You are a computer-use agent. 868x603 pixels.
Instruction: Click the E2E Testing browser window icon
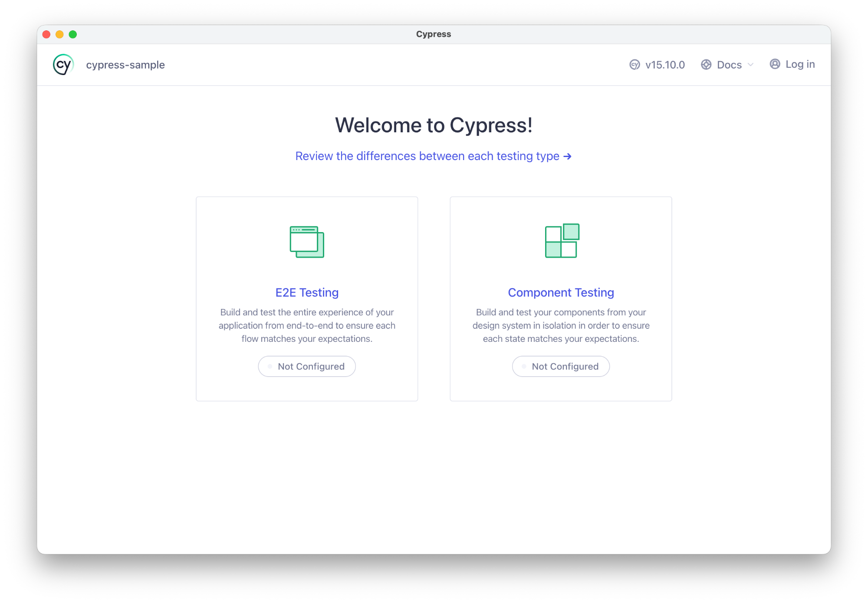click(307, 242)
